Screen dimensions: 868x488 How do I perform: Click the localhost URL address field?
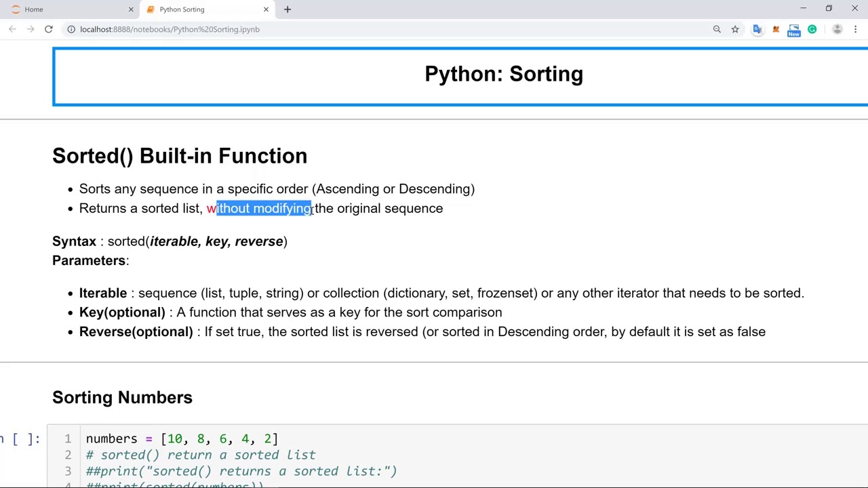tap(339, 29)
